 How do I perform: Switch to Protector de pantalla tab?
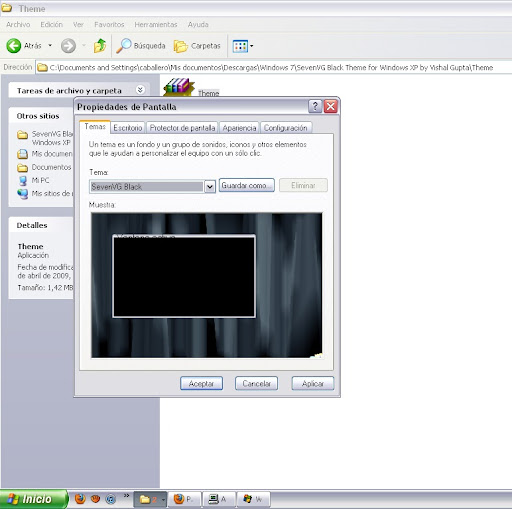pyautogui.click(x=182, y=128)
